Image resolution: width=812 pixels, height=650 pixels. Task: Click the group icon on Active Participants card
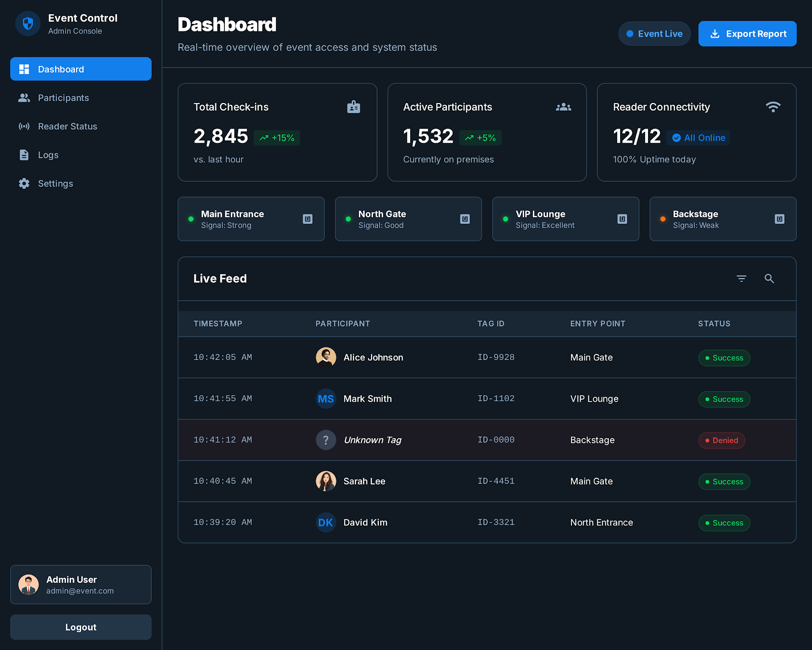click(x=563, y=107)
